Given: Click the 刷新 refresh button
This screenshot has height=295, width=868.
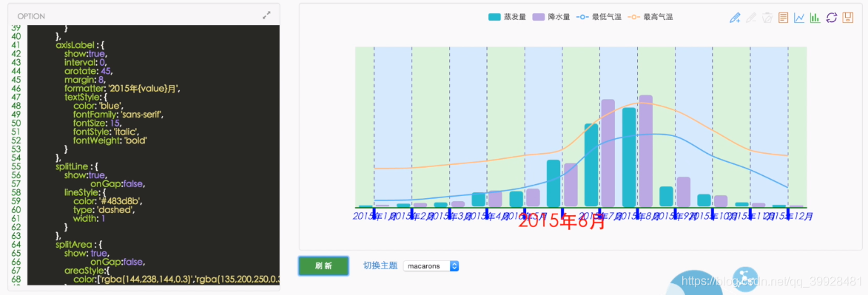Looking at the screenshot, I should pyautogui.click(x=323, y=265).
